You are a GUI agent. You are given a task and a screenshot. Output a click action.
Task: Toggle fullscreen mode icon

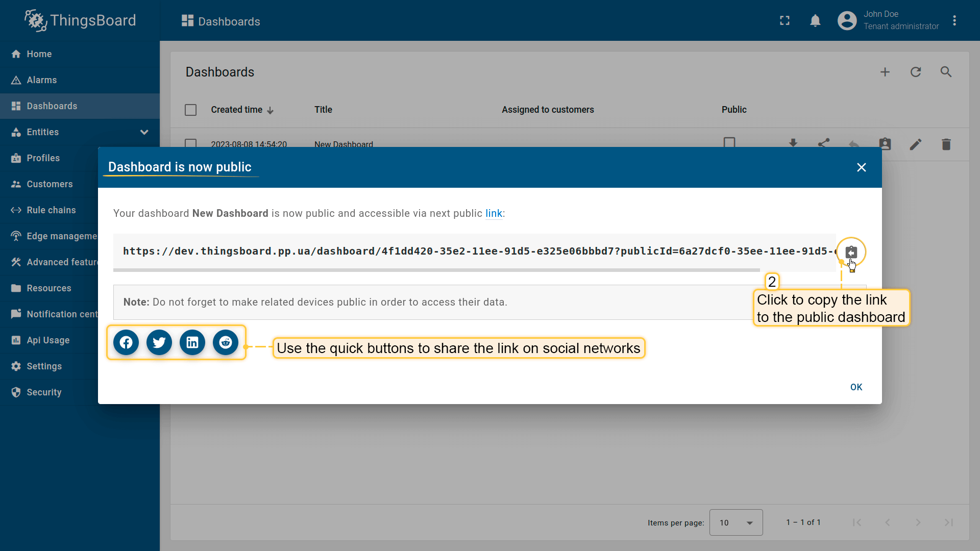(x=785, y=21)
